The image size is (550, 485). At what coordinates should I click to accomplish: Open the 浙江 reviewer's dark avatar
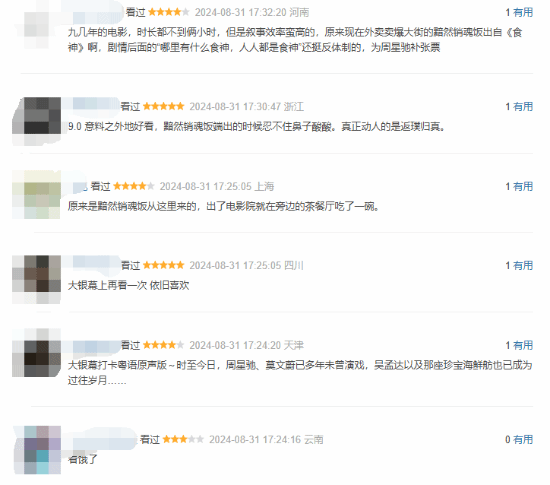pos(36,121)
